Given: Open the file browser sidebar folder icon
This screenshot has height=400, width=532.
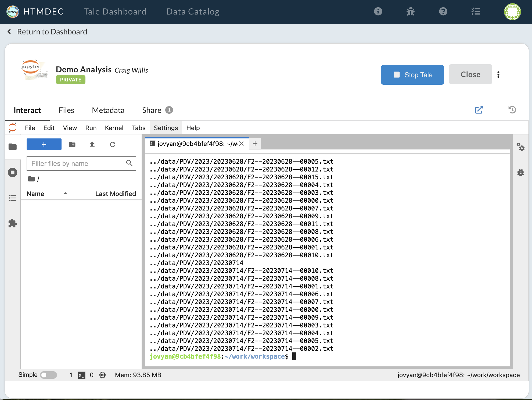Looking at the screenshot, I should click(x=12, y=147).
